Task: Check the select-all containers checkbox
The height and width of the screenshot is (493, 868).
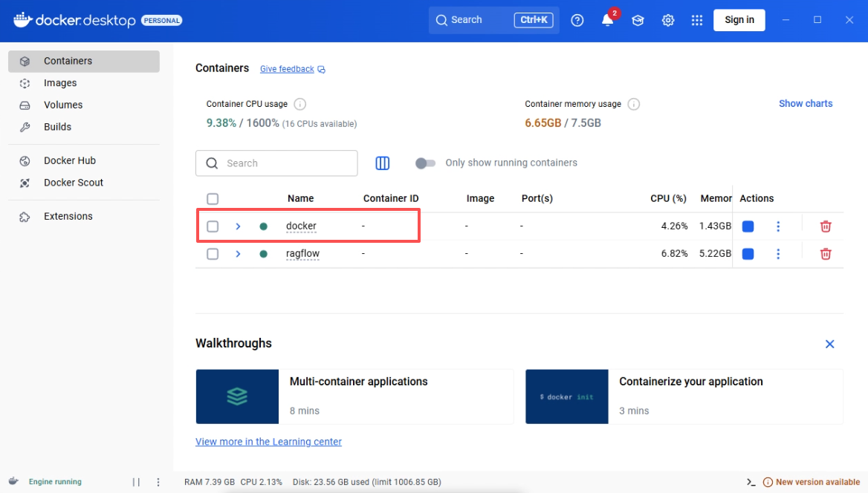Action: (x=213, y=199)
